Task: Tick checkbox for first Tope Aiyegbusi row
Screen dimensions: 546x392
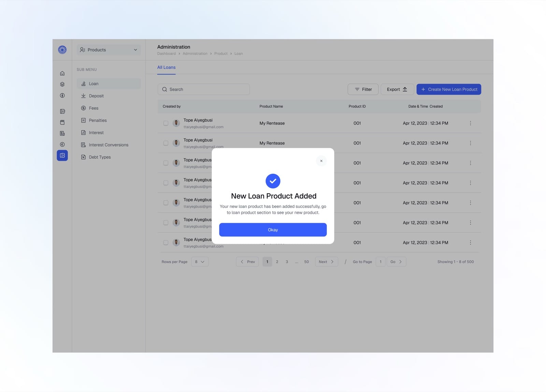Action: [166, 123]
